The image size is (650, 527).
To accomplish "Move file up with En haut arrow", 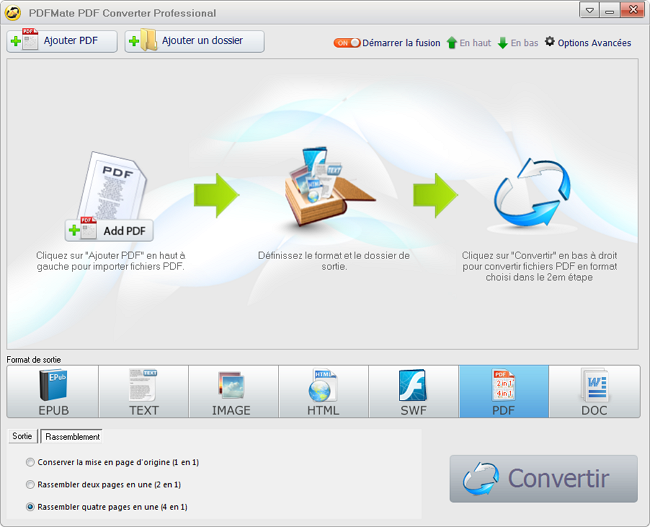I will [x=469, y=43].
